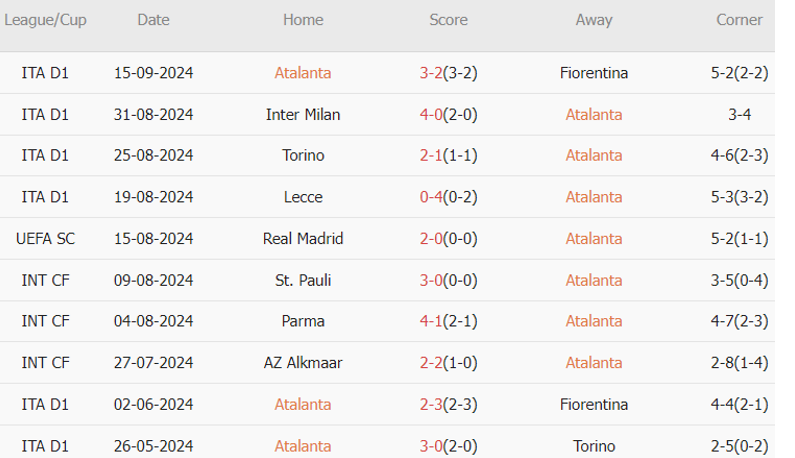Click Torino home team on 25-08-2024 row
Screen dimensions: 795x458
click(x=303, y=155)
